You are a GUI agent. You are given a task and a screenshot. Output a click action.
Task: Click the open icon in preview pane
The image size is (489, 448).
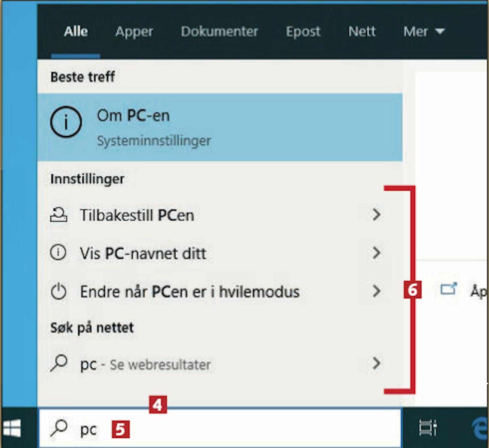[x=449, y=288]
